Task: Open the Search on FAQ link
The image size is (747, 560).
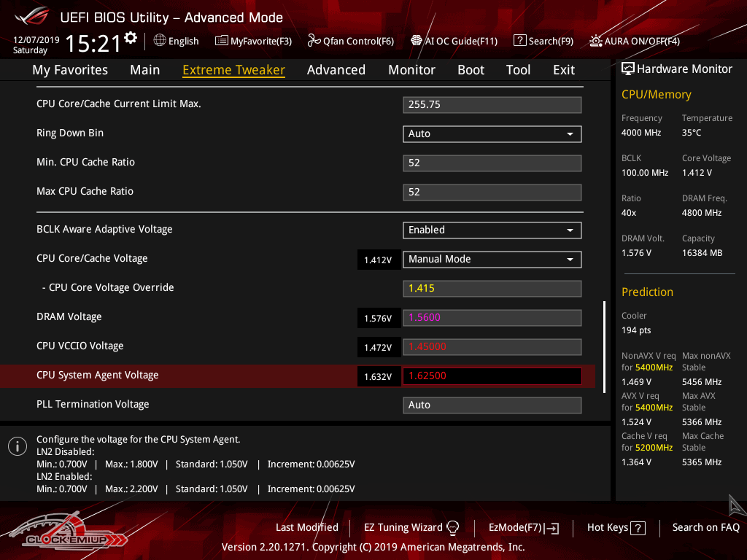Action: click(x=705, y=527)
